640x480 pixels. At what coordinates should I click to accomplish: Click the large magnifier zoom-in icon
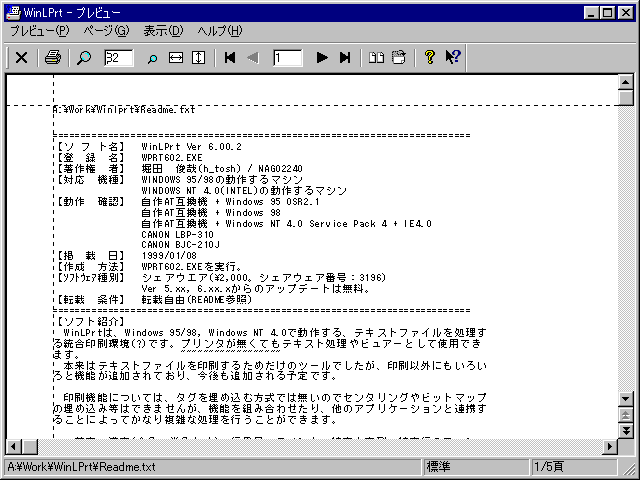pyautogui.click(x=84, y=58)
